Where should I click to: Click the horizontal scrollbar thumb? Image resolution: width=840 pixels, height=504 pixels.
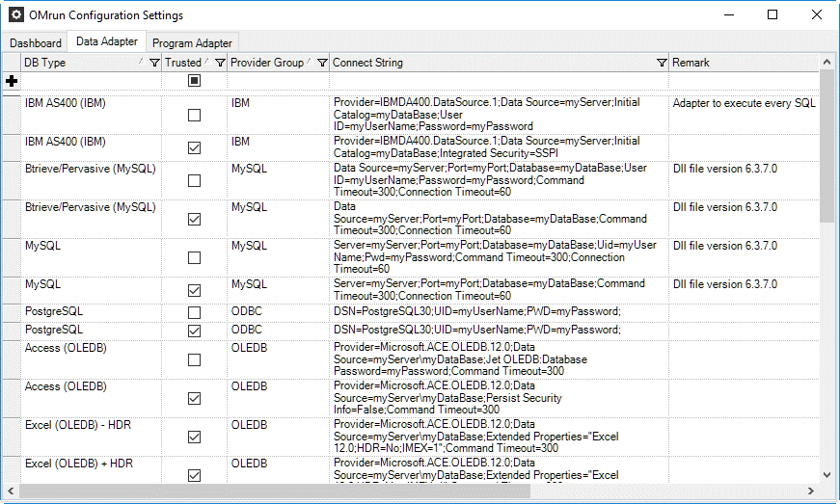(x=274, y=491)
